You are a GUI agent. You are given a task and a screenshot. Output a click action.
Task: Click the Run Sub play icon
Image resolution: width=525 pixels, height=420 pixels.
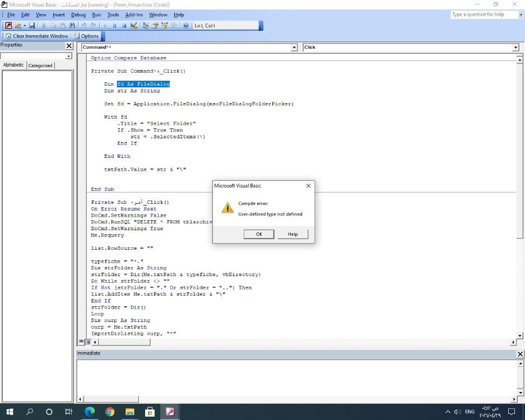click(105, 25)
